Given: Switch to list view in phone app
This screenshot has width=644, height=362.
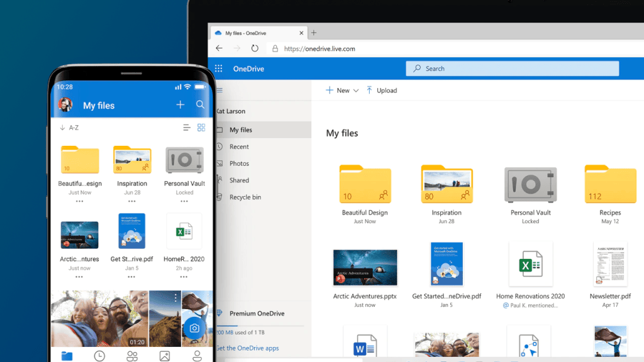Looking at the screenshot, I should coord(186,128).
